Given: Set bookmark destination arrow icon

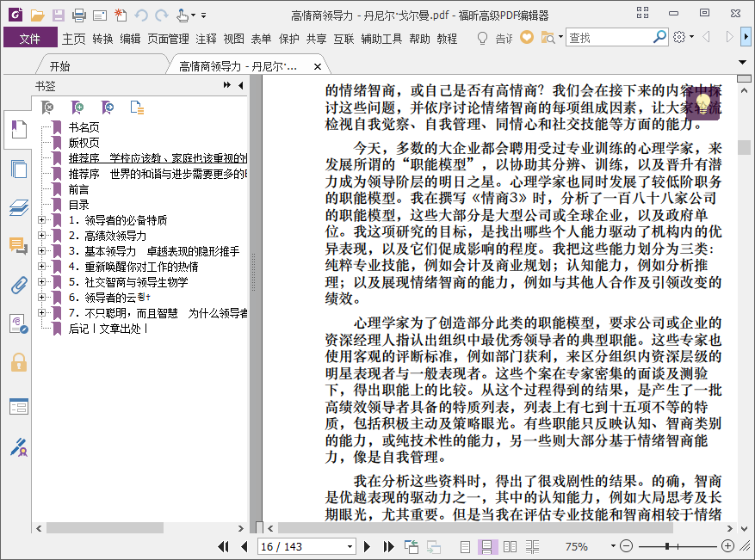Looking at the screenshot, I should coord(108,108).
